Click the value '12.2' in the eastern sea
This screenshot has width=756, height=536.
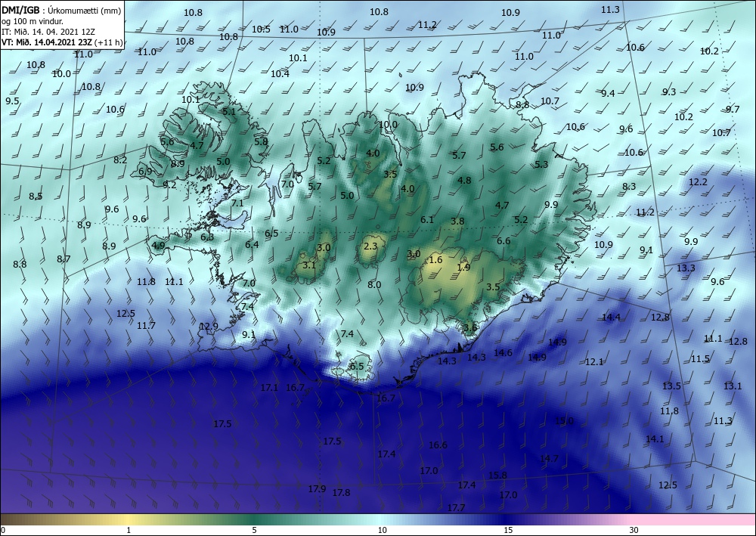698,182
